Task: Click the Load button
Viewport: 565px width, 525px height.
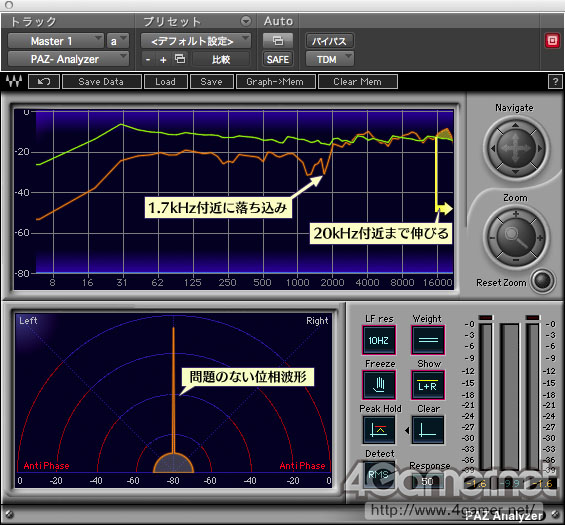Action: 166,82
